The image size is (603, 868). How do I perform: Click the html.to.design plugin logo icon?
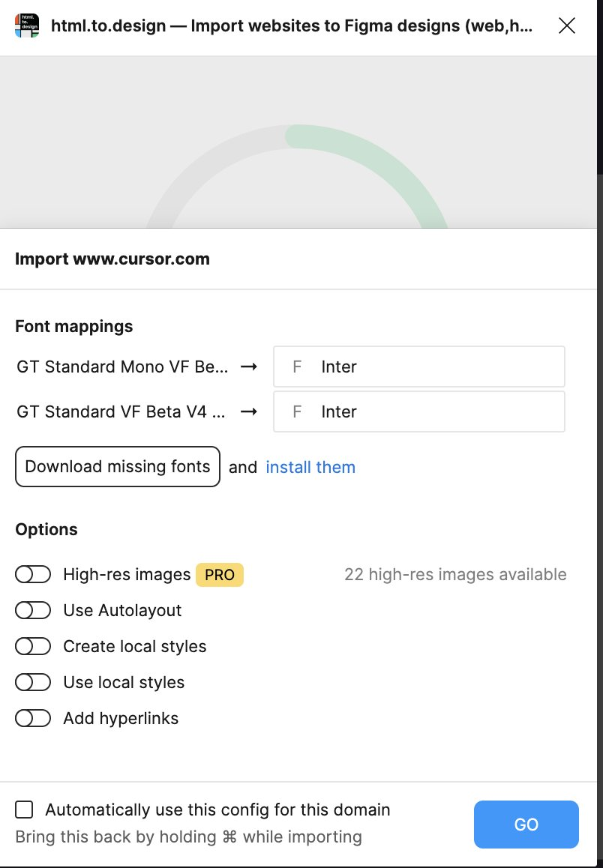coord(26,25)
